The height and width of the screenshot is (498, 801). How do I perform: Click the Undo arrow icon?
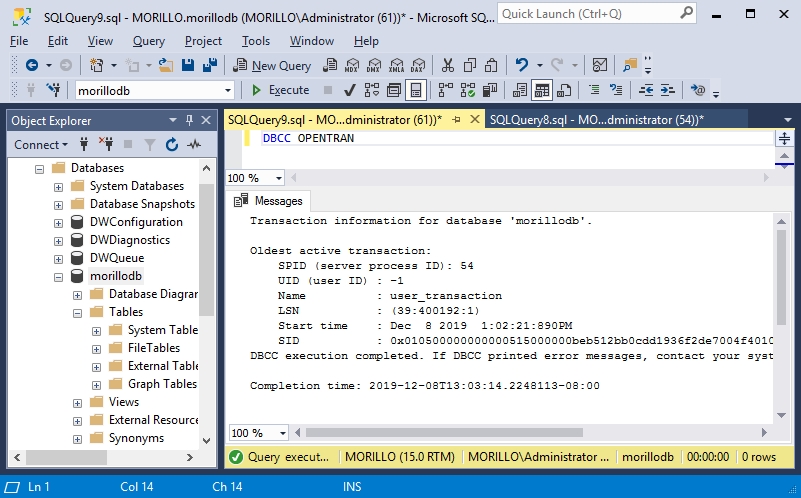[522, 65]
